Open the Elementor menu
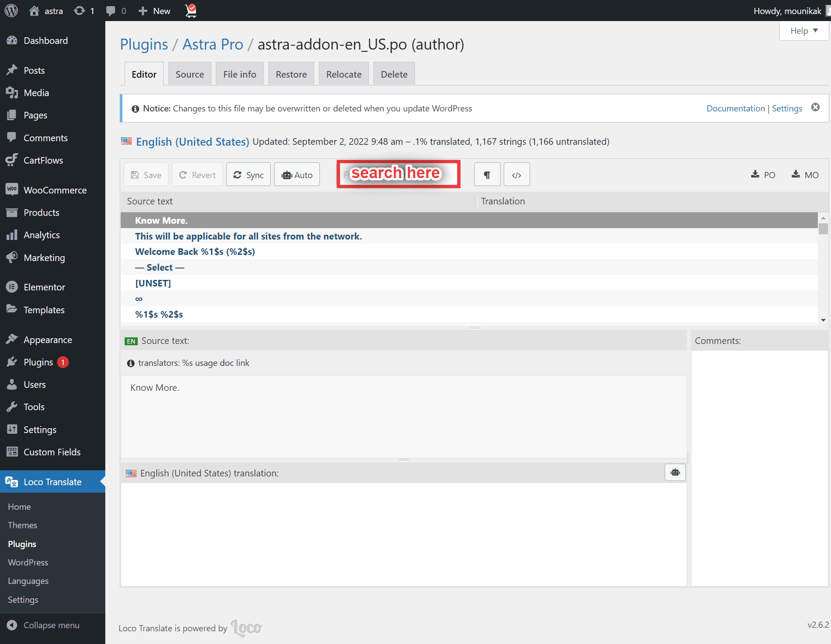This screenshot has height=644, width=831. coord(53,287)
